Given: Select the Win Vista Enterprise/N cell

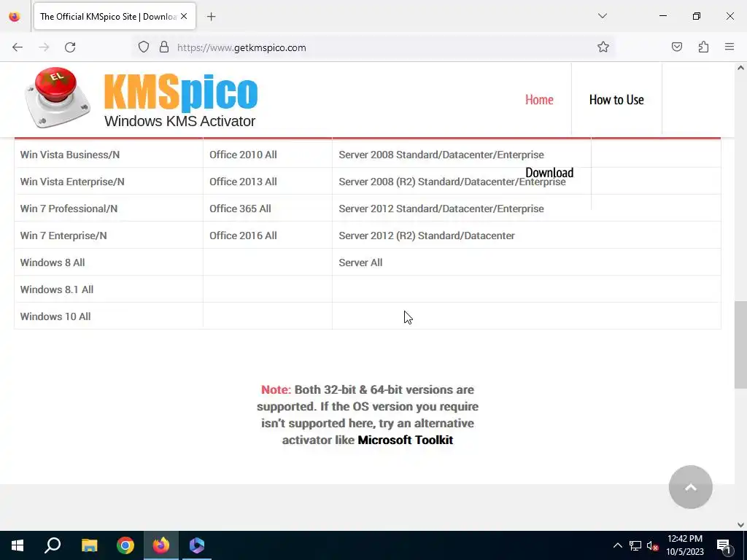Looking at the screenshot, I should (x=109, y=182).
